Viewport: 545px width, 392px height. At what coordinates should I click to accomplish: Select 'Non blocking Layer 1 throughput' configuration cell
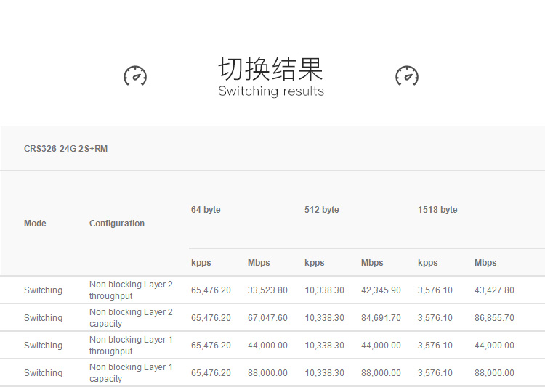click(x=131, y=346)
